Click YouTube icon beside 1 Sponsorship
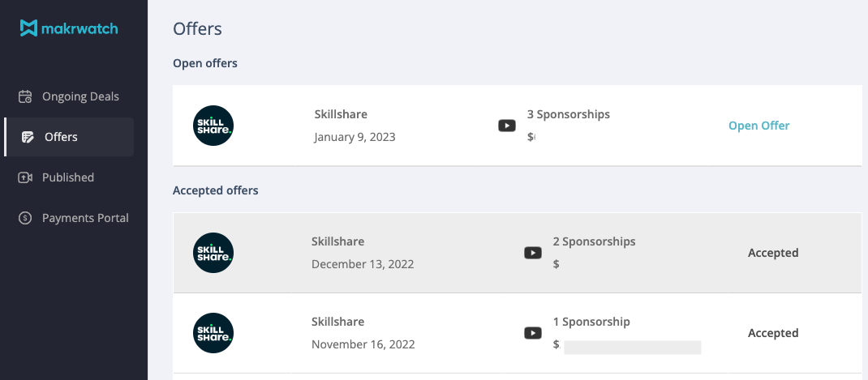Screen dimensions: 868x380 pos(533,333)
